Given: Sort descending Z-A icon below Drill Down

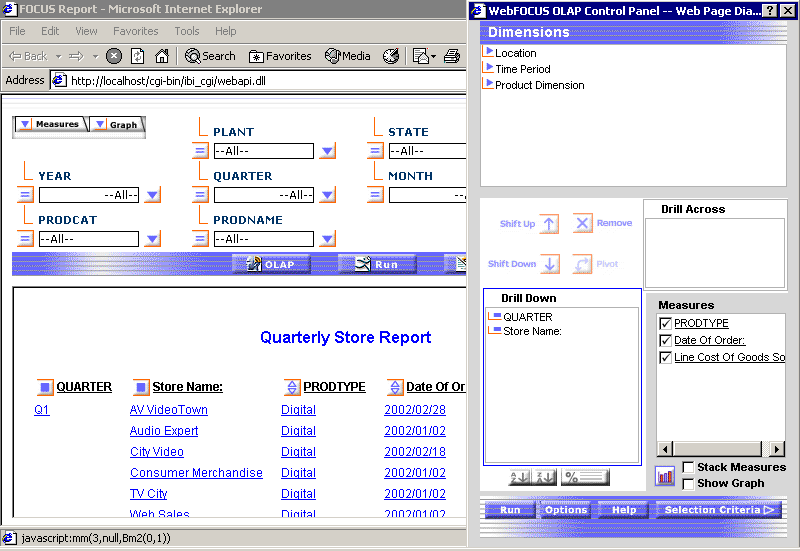Looking at the screenshot, I should pos(545,478).
